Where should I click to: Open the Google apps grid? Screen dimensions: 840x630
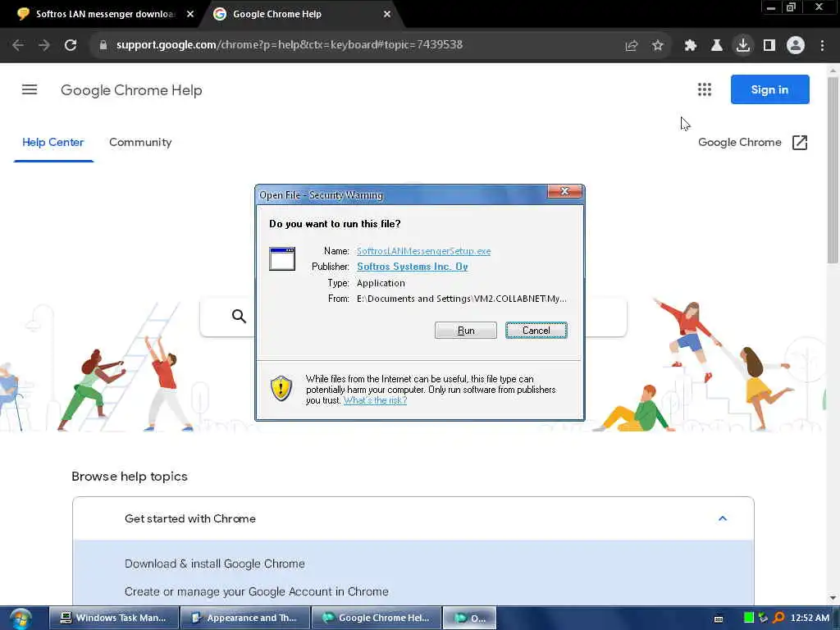tap(705, 89)
